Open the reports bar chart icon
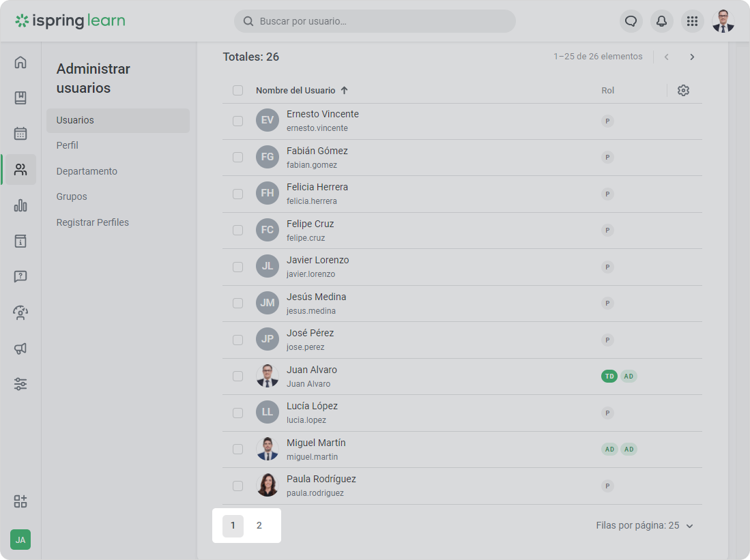 pos(20,205)
